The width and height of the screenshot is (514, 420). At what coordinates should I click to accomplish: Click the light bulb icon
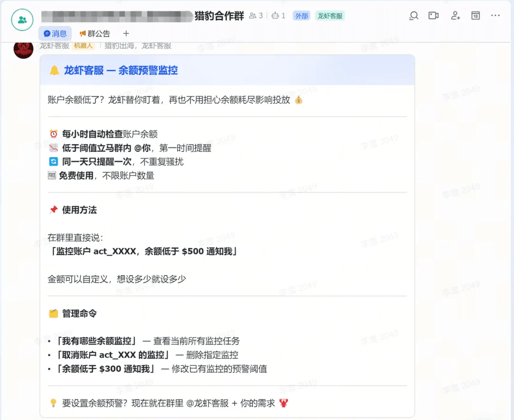pos(53,403)
